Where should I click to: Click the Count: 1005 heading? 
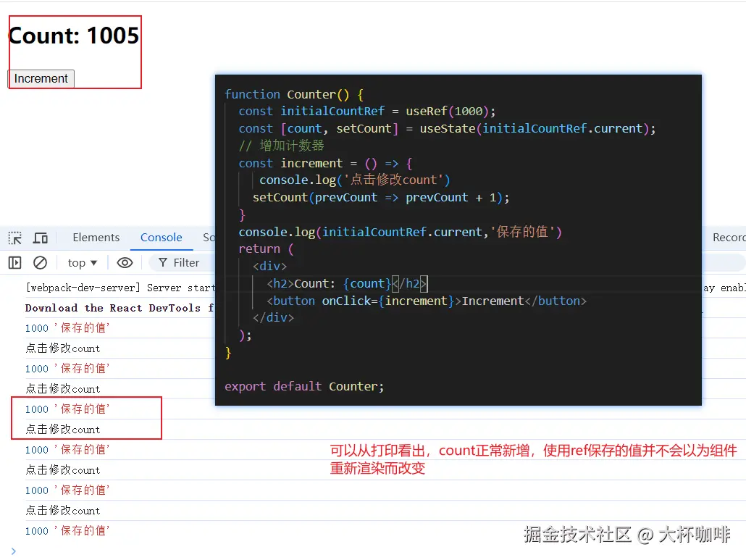pos(74,35)
